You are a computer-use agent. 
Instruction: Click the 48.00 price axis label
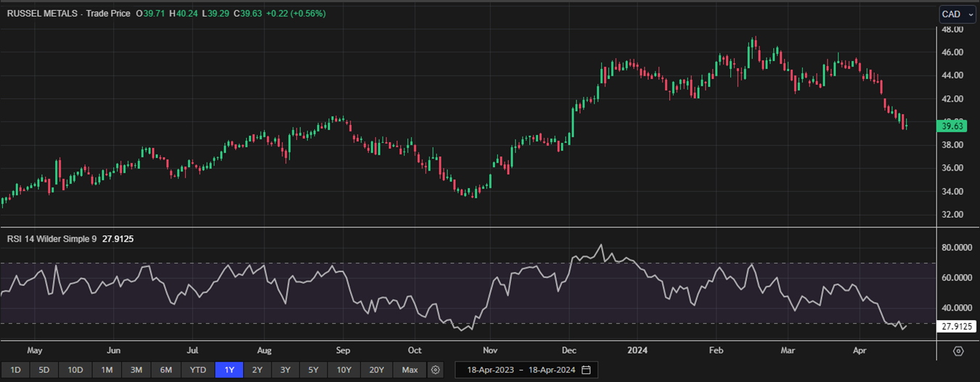954,29
